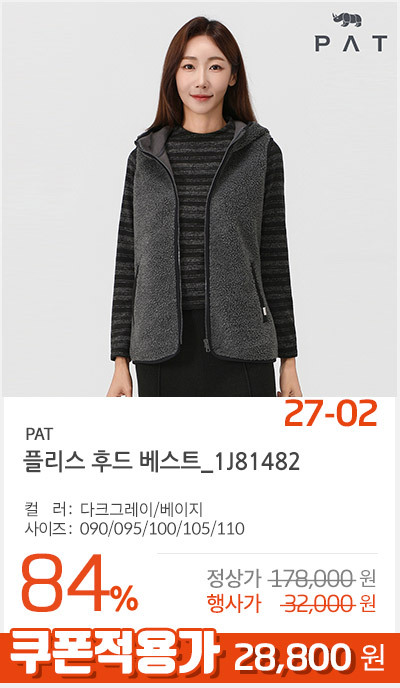Screen dimensions: 400x688
Task: Select the PAT brand name label
Action: coord(39,434)
